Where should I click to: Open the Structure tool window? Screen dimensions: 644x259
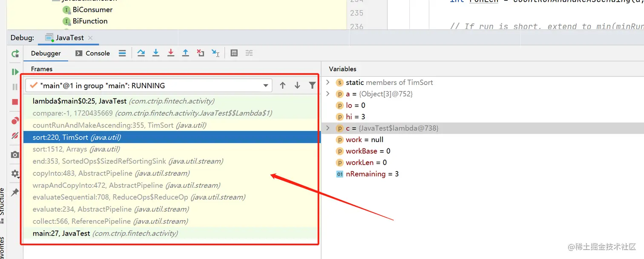tap(2, 205)
